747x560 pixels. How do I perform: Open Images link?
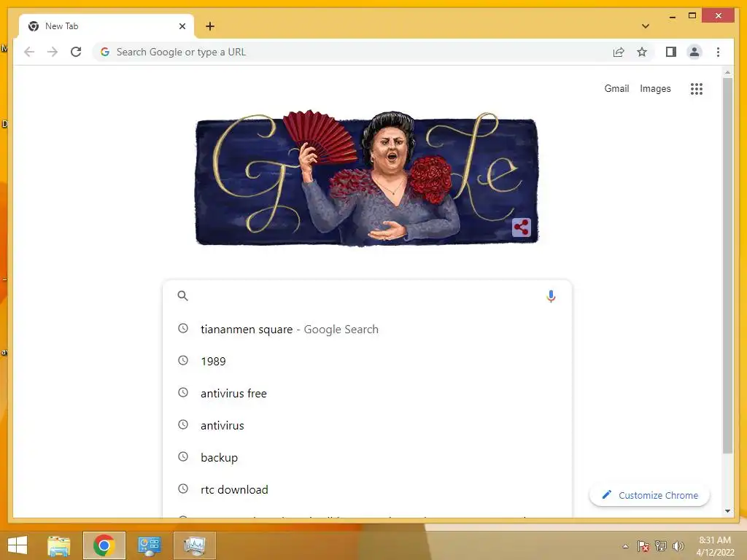tap(655, 88)
